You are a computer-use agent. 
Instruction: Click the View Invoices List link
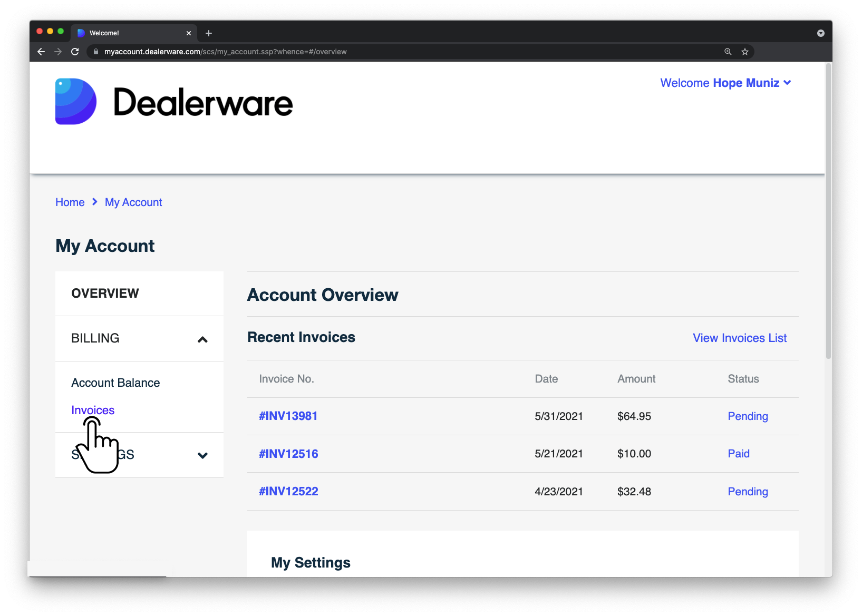[739, 338]
